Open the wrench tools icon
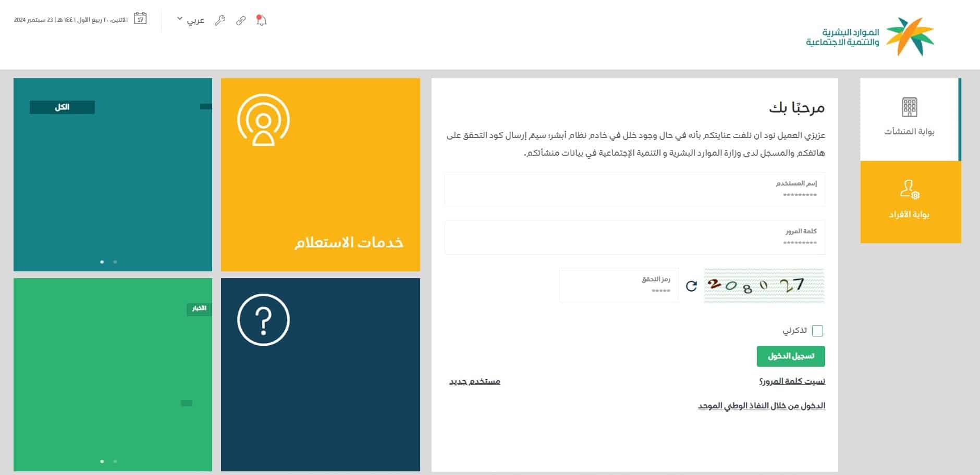 (220, 20)
